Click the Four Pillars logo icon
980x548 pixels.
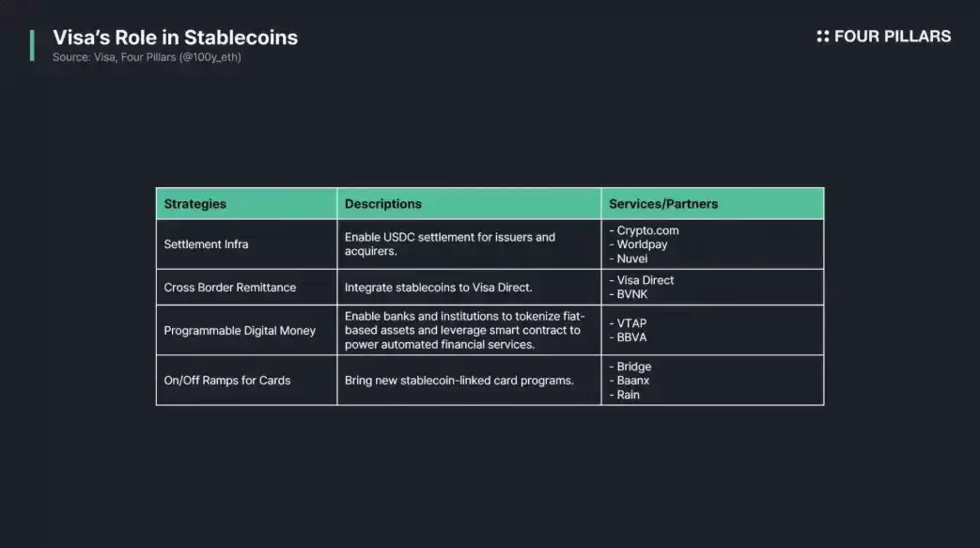[x=822, y=37]
